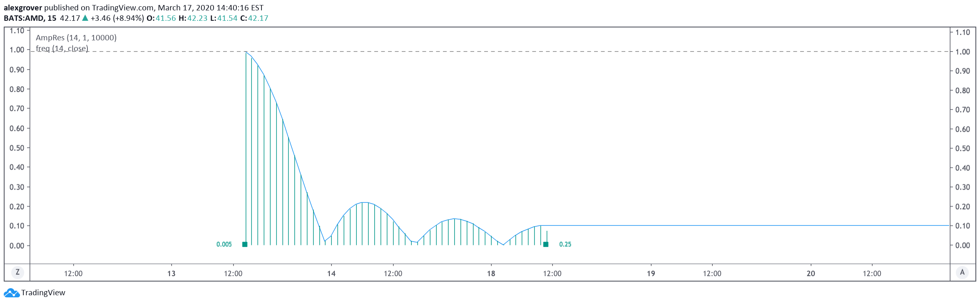Click the 0.10 value on right price scale

tap(963, 226)
